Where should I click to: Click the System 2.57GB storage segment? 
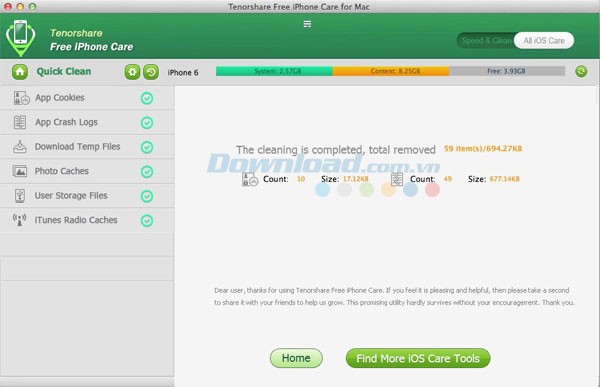click(x=274, y=71)
